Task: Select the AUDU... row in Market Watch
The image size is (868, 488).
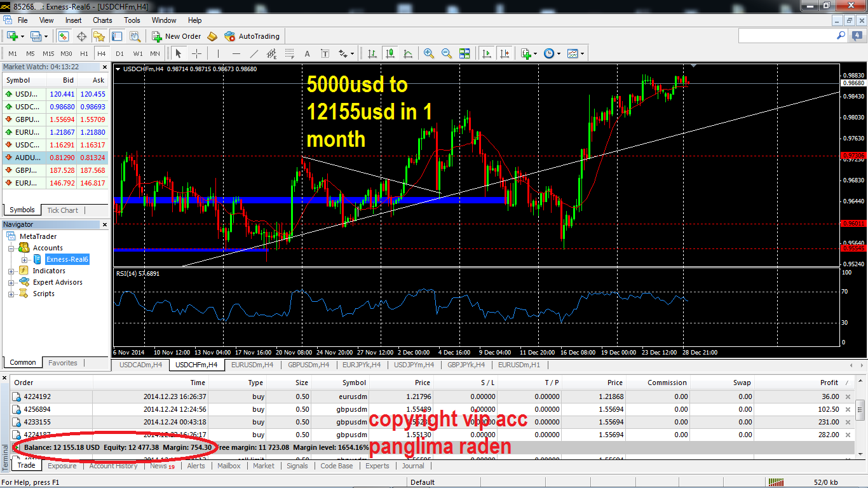Action: click(x=55, y=158)
